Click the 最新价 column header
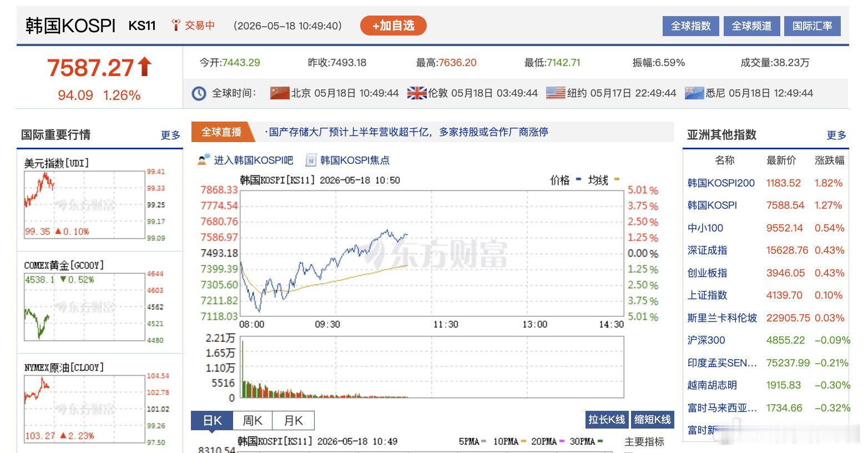The height and width of the screenshot is (453, 868). [781, 160]
